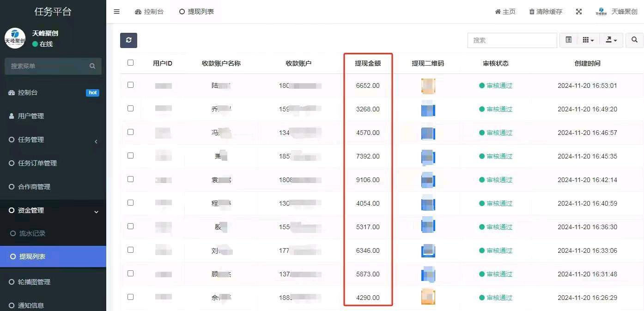Go to 主页 link in top bar

coord(505,12)
